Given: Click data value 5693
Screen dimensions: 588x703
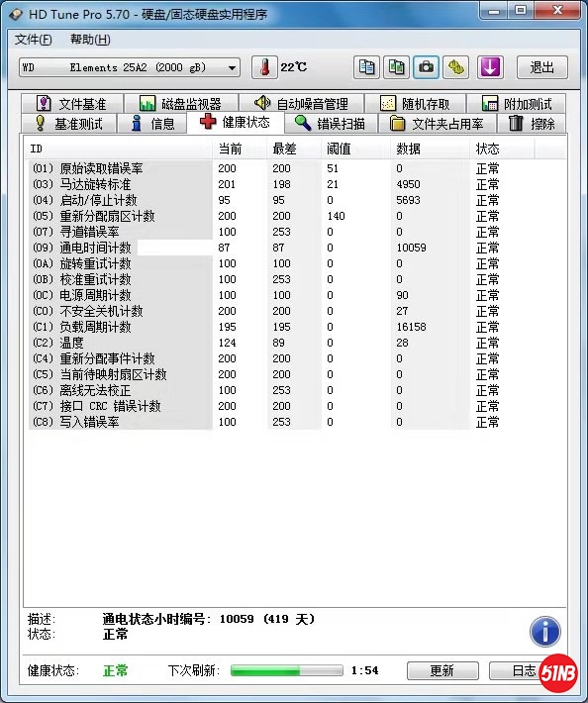Looking at the screenshot, I should point(408,200).
